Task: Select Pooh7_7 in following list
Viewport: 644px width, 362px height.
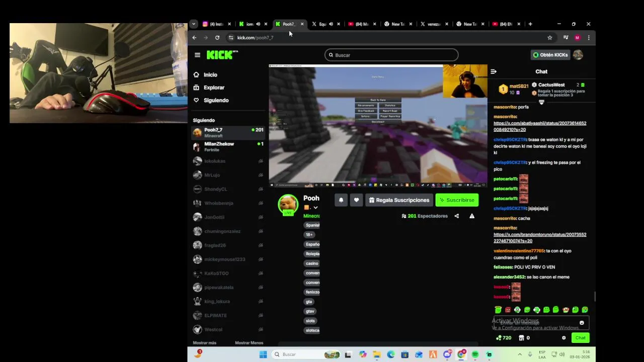Action: pos(228,133)
